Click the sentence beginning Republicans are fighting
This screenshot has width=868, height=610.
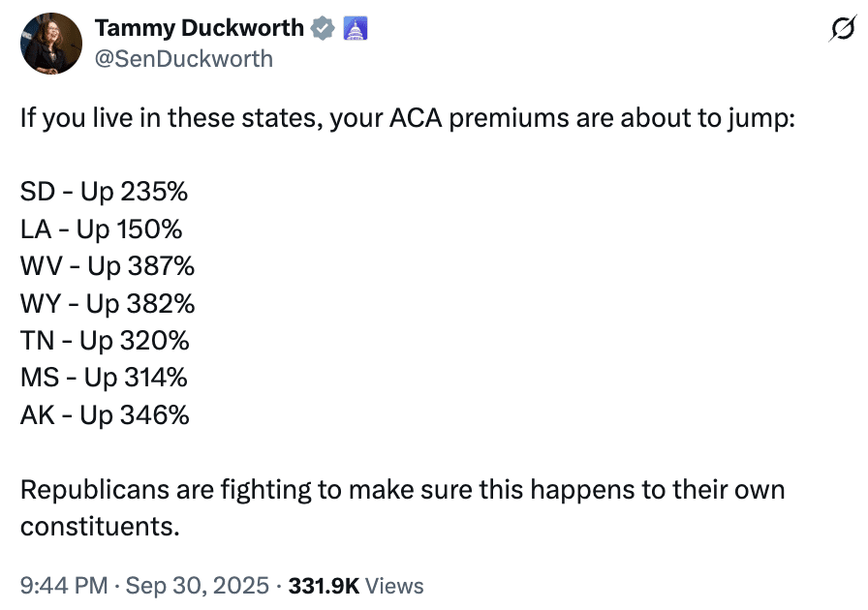pos(402,489)
